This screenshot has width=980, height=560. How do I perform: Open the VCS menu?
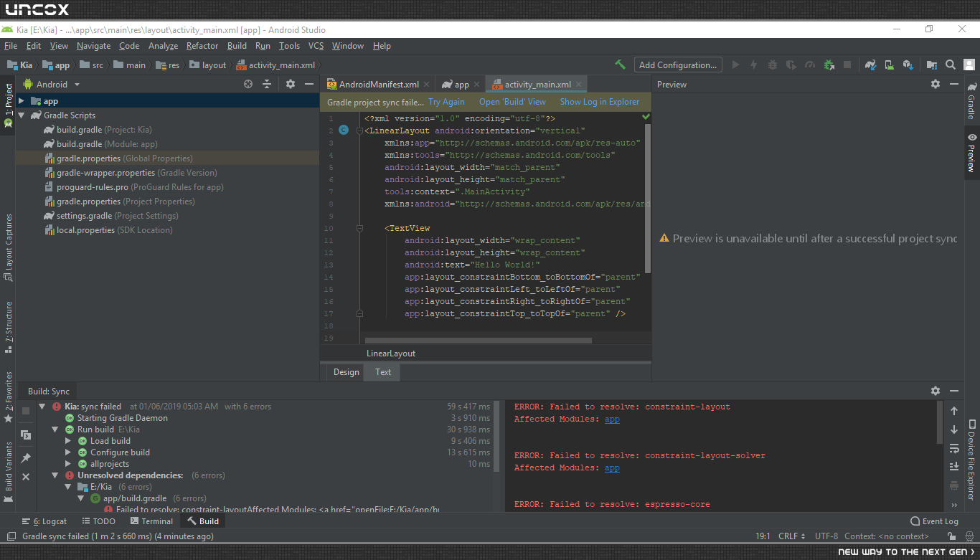[316, 46]
